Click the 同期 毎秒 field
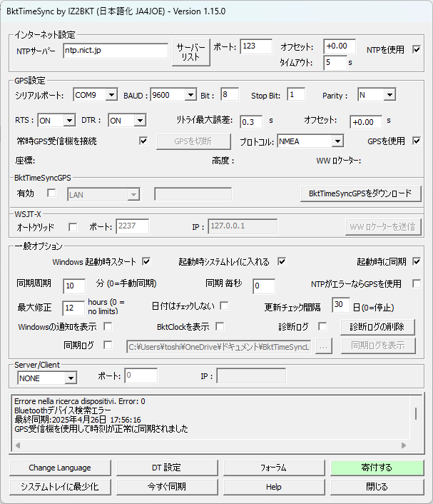 point(264,286)
